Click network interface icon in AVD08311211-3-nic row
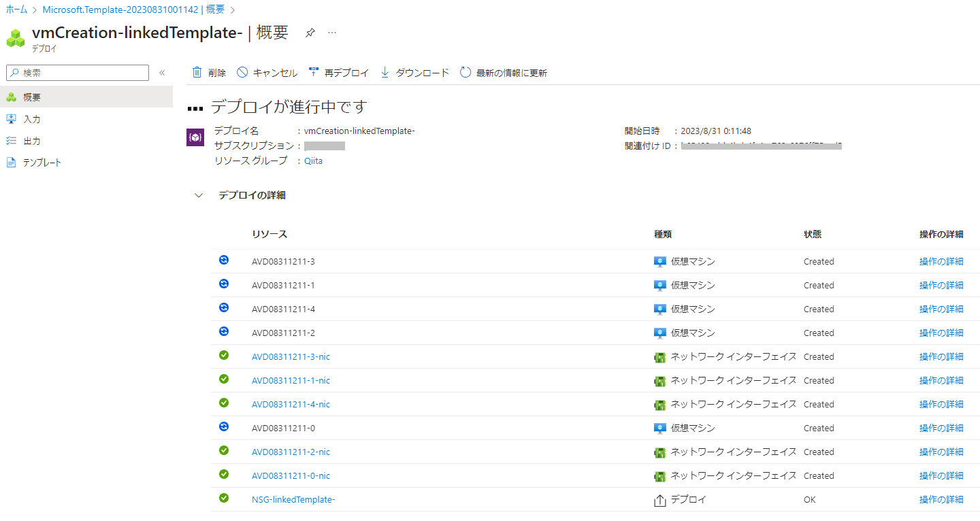980x521 pixels. click(659, 357)
